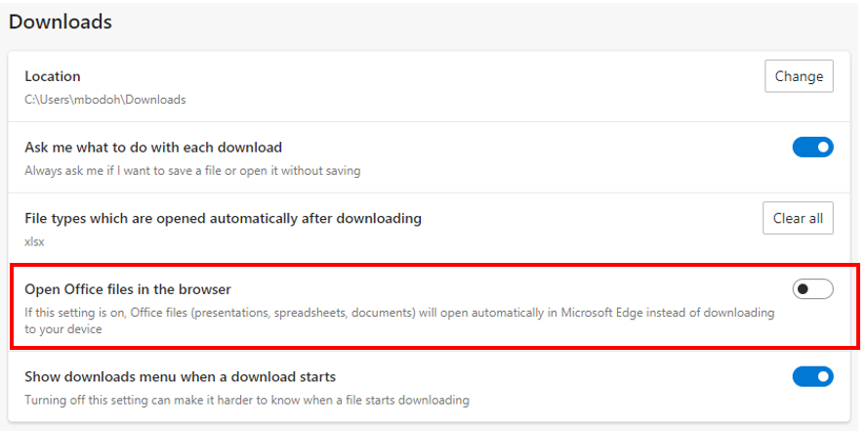Click the words 'Microsoft Edge' in the Office description
The height and width of the screenshot is (431, 868).
point(601,313)
